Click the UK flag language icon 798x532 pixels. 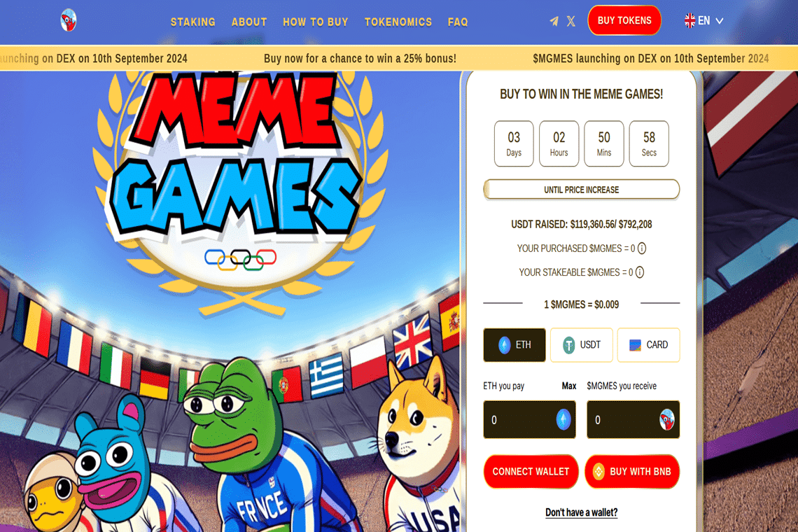pyautogui.click(x=689, y=21)
